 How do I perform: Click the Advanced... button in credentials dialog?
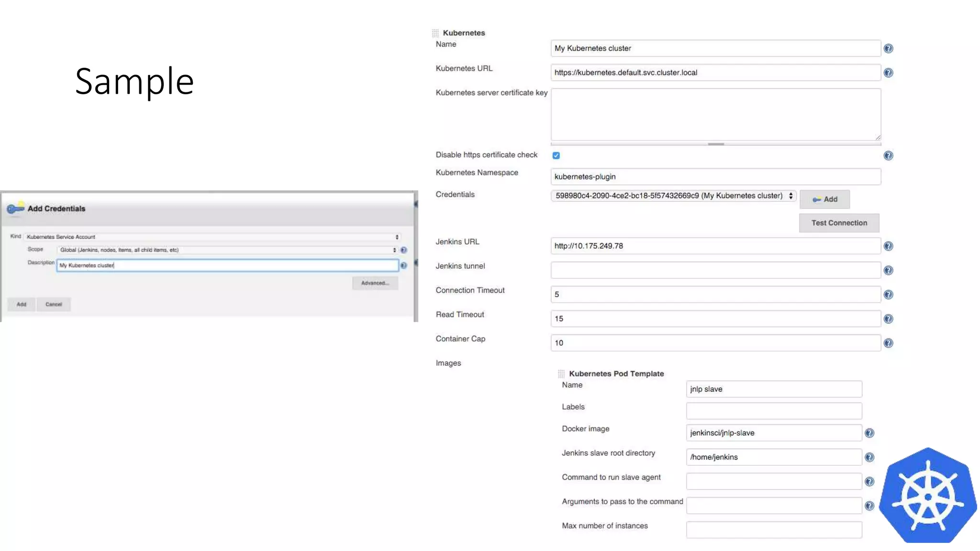tap(375, 283)
